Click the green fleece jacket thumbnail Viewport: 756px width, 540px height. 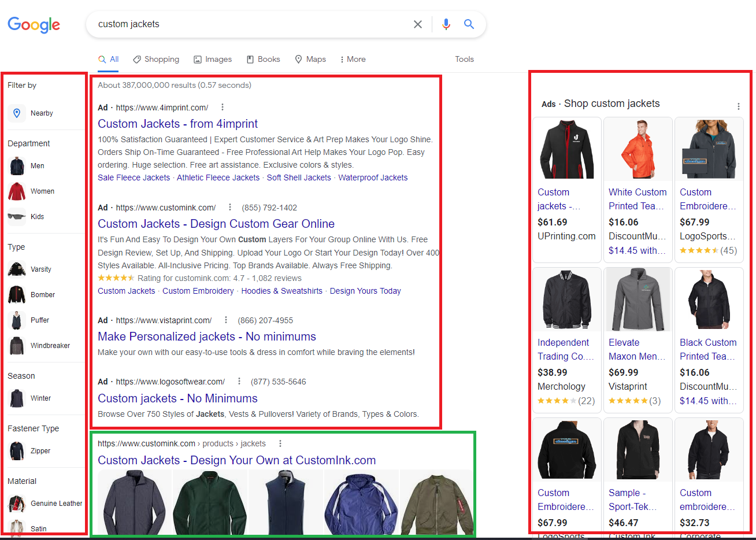click(210, 502)
